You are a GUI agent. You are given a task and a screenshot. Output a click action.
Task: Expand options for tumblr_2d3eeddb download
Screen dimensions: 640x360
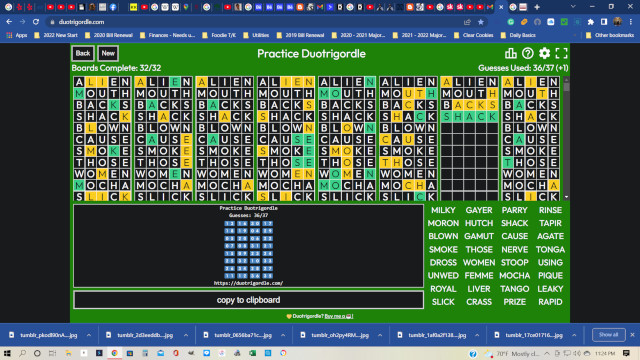point(186,335)
